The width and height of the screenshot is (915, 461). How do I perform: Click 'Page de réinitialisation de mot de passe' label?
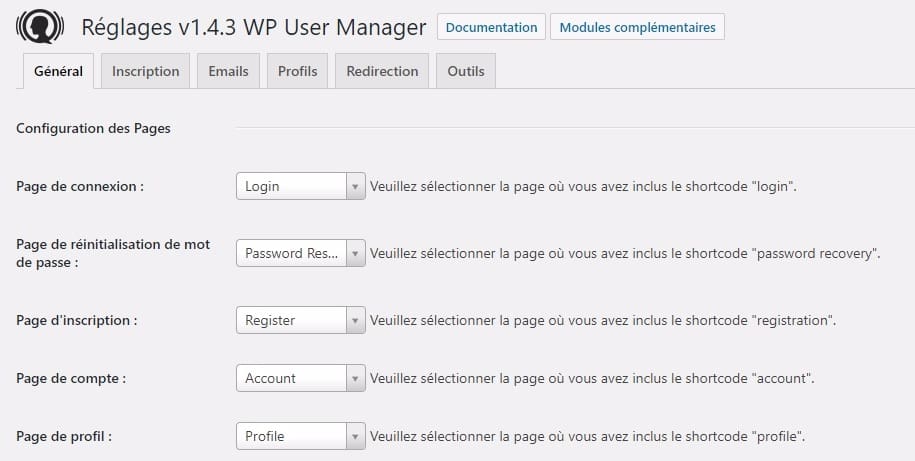113,254
